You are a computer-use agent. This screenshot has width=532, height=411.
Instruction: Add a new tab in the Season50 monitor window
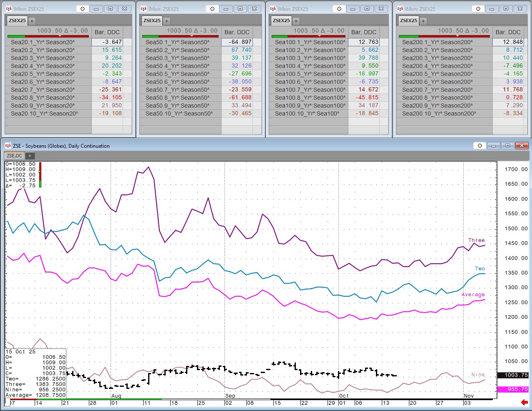pyautogui.click(x=166, y=20)
